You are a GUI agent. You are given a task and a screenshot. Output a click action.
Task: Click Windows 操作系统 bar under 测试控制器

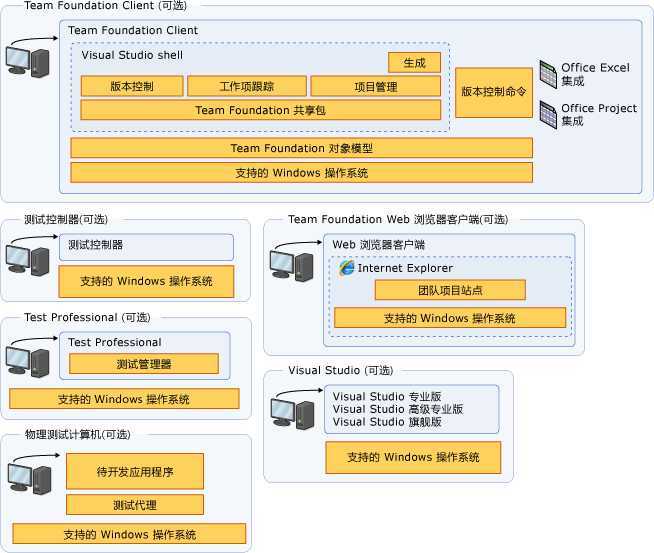tap(146, 282)
